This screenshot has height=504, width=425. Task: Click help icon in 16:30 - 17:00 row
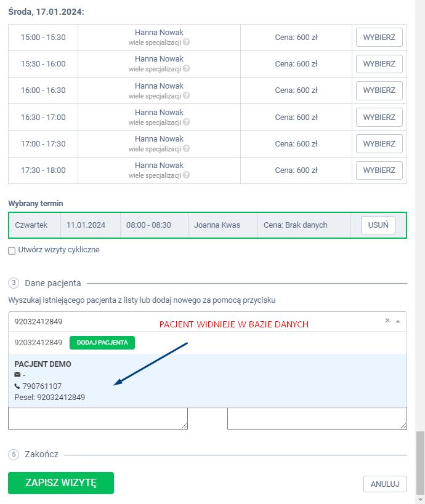pyautogui.click(x=186, y=122)
